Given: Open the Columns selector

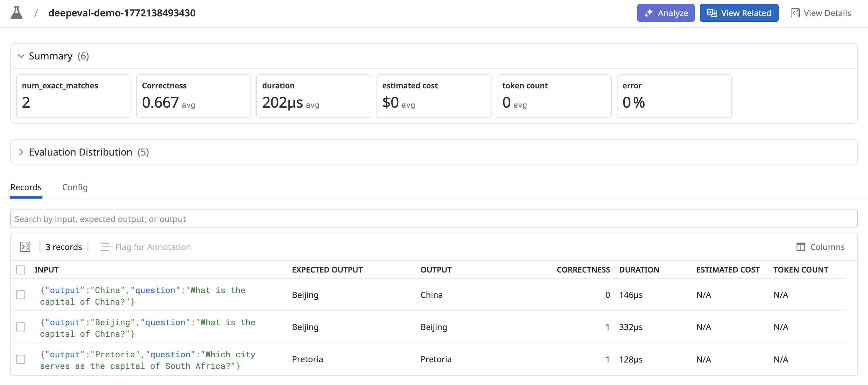Looking at the screenshot, I should click(820, 247).
